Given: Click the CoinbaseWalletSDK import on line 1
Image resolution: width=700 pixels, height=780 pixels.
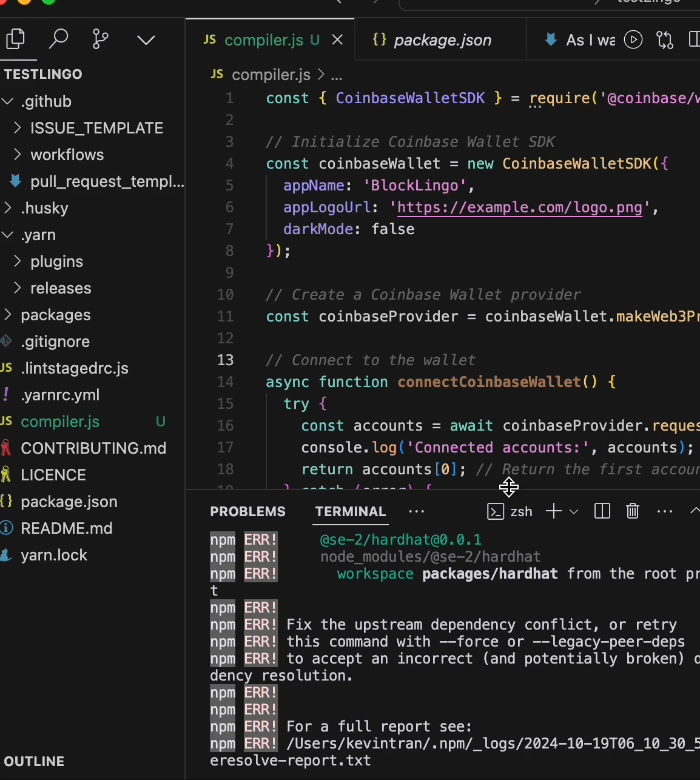Looking at the screenshot, I should 410,98.
